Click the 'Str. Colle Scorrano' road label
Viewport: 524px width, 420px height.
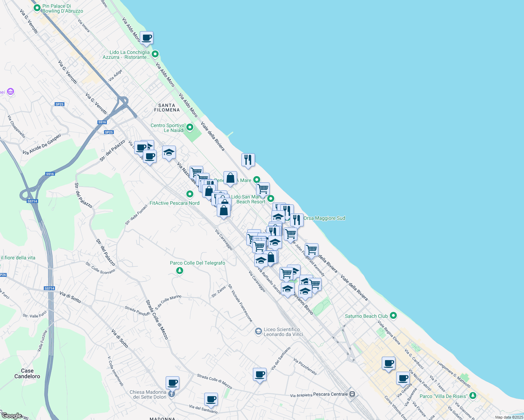101,268
